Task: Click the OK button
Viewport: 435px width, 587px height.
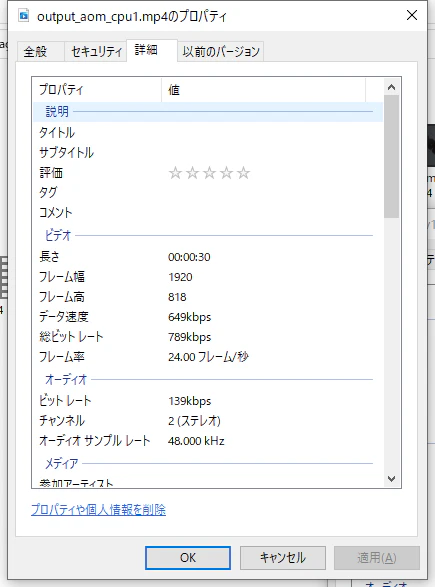Action: click(188, 558)
